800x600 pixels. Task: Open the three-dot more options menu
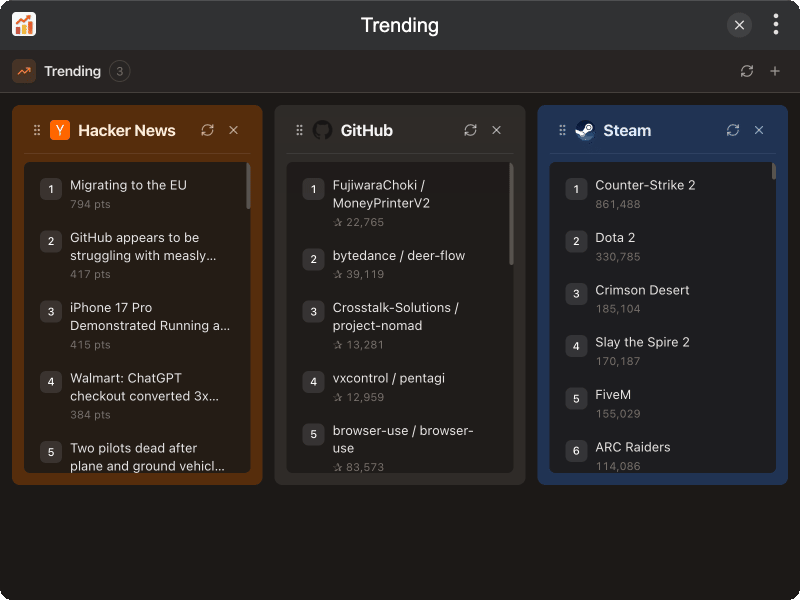(776, 24)
